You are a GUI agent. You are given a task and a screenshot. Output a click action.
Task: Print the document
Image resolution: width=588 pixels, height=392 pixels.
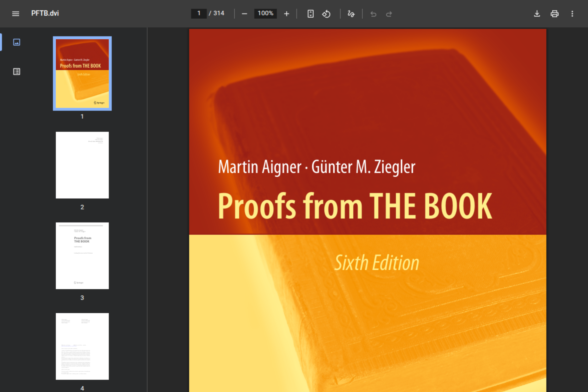point(554,14)
